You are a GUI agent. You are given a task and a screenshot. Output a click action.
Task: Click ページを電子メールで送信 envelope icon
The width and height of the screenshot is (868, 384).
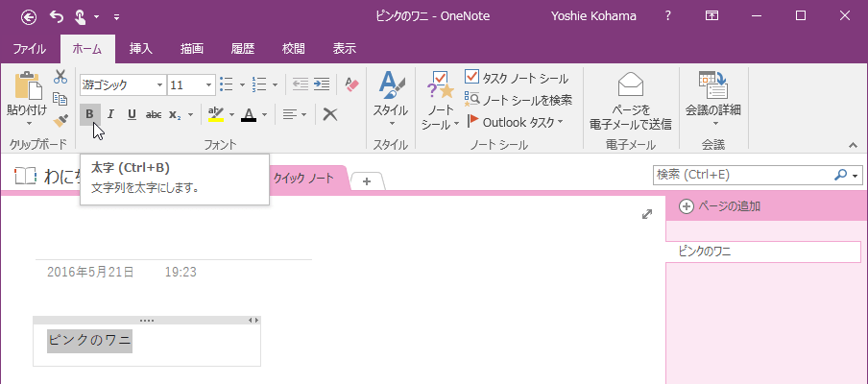(631, 85)
